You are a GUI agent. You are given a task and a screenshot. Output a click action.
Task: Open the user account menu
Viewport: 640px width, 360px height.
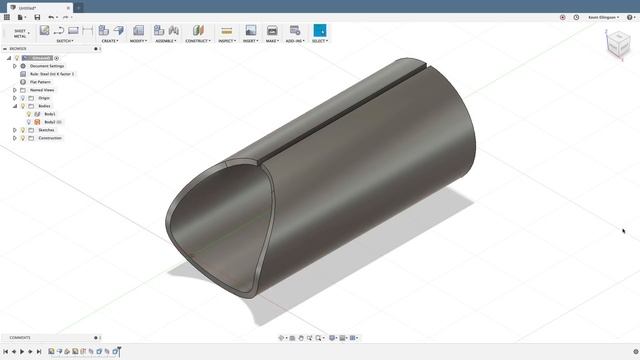point(603,17)
